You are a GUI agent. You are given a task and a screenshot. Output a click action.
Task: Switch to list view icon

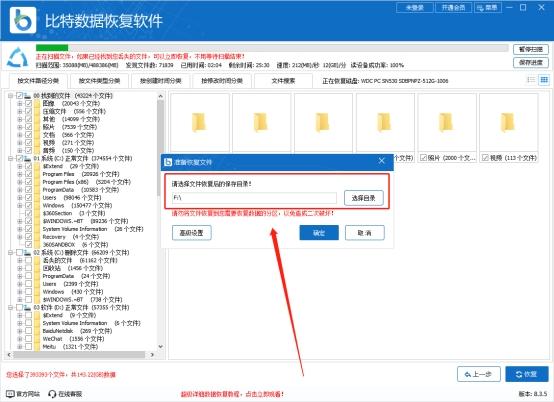click(x=531, y=80)
